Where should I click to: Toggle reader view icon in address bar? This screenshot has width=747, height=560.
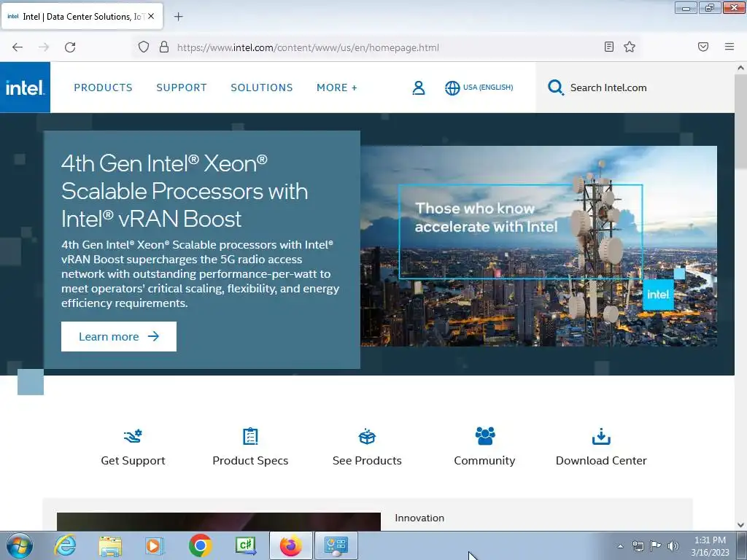609,47
